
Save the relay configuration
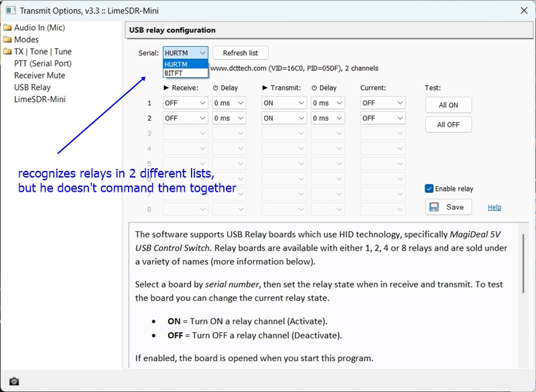pos(448,207)
